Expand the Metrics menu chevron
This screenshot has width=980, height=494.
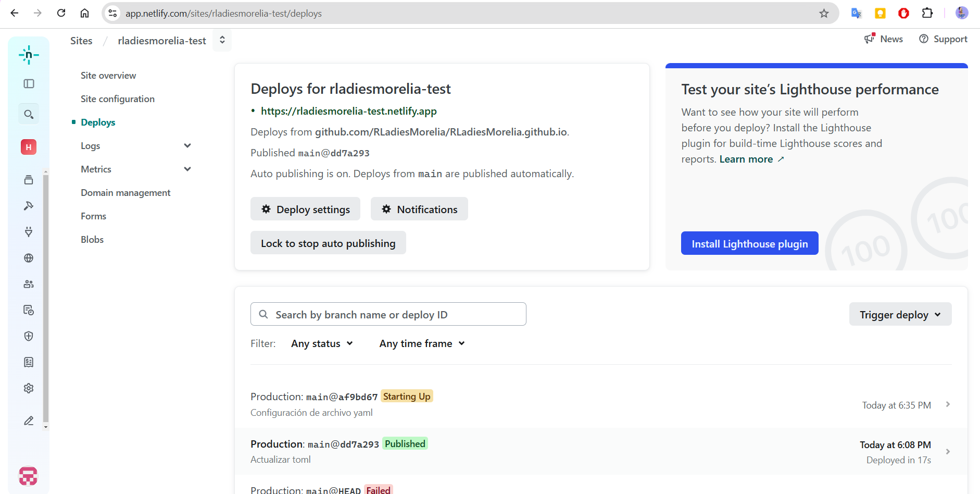(187, 169)
